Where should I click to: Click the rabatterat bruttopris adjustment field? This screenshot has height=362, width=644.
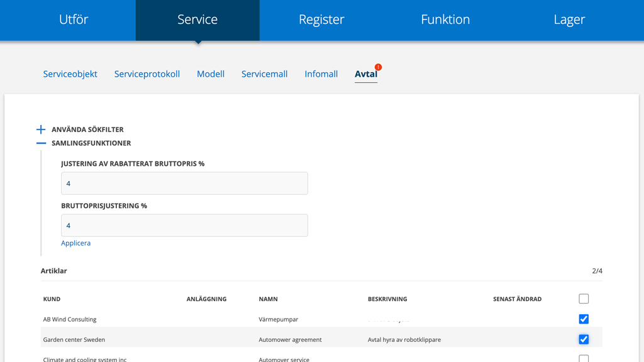point(184,184)
